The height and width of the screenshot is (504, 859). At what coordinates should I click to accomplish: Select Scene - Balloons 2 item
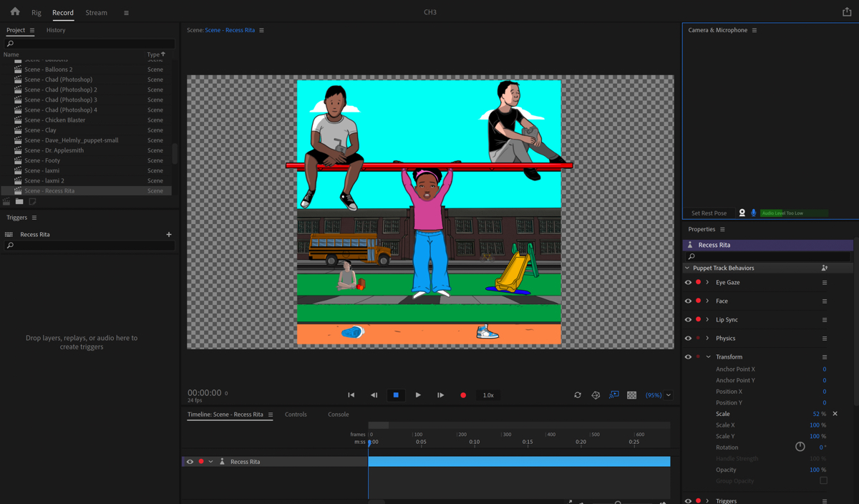pos(48,69)
